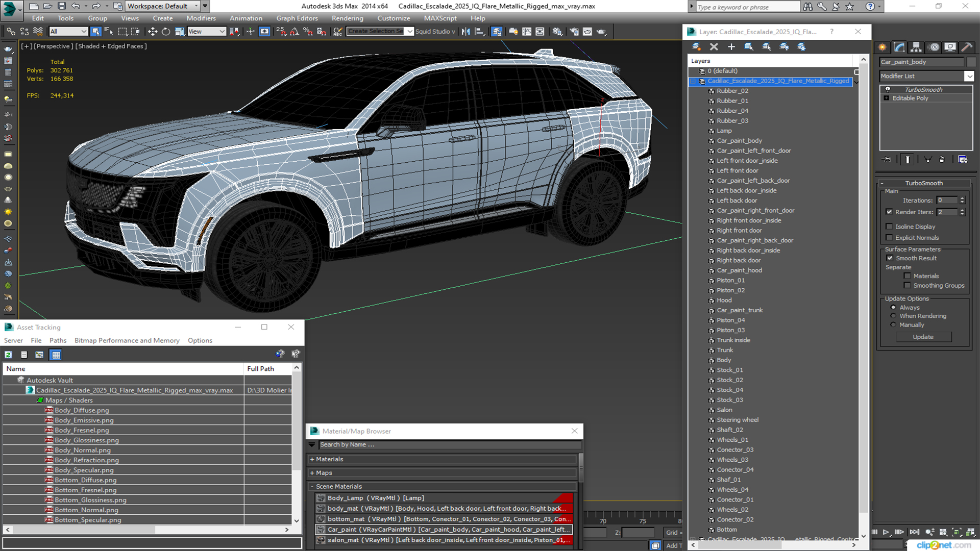Screen dimensions: 980x551
Task: Toggle the Angle Snap icon
Action: pyautogui.click(x=295, y=32)
